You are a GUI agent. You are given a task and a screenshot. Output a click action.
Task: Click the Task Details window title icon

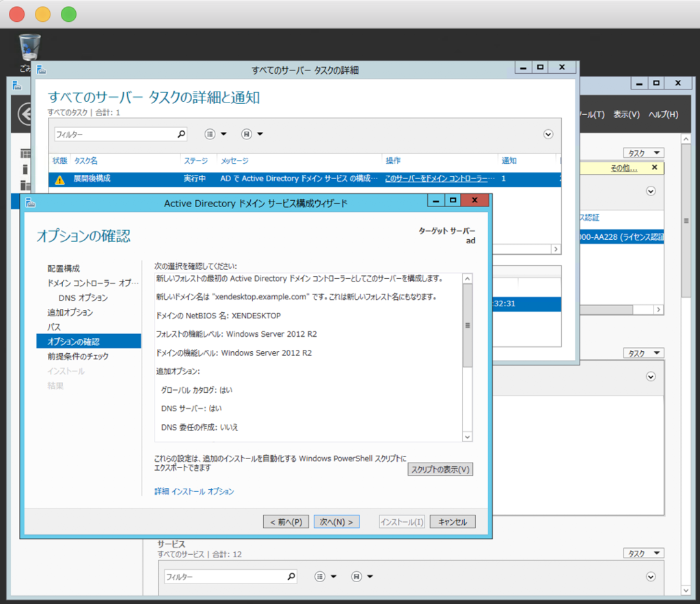tap(42, 70)
